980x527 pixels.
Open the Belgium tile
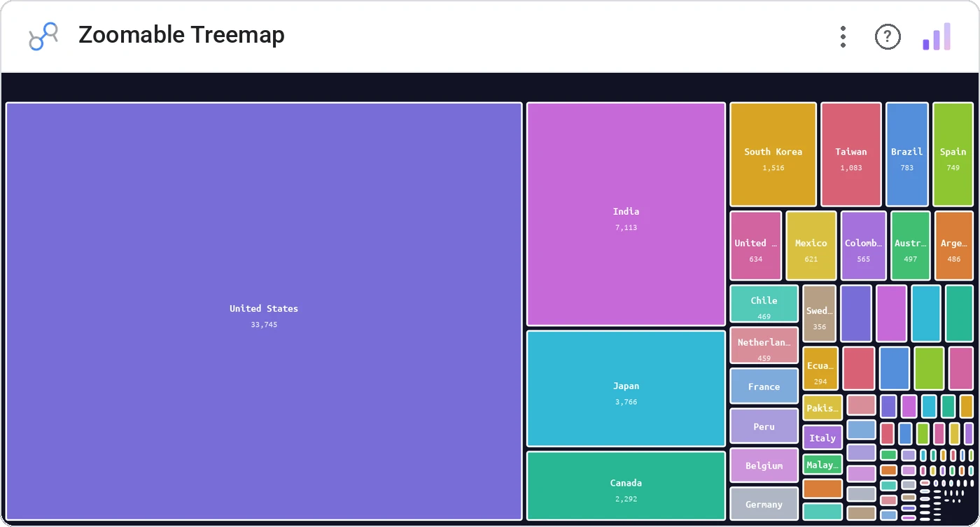point(764,465)
